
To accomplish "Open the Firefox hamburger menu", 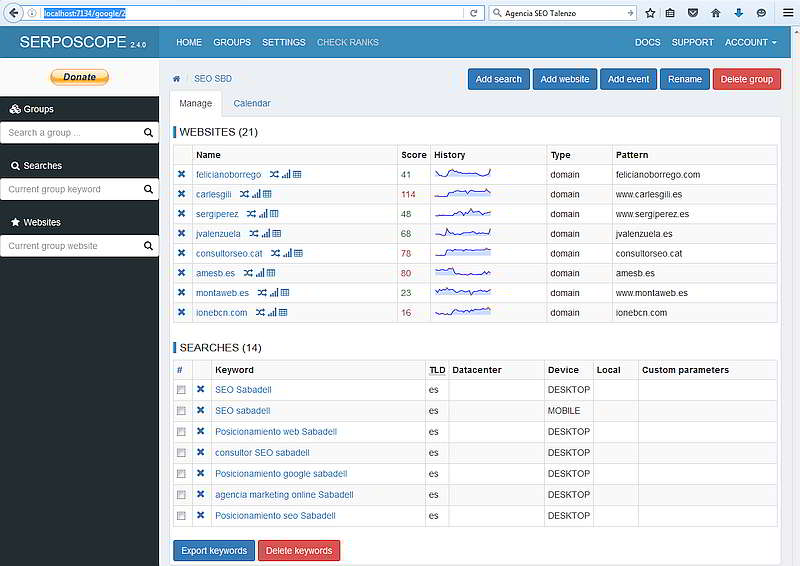I will 787,13.
